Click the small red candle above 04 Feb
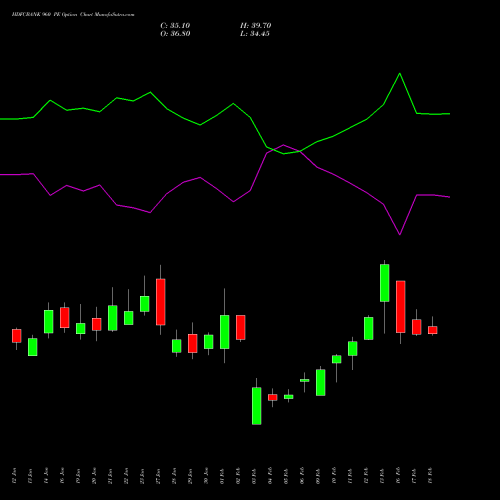The image size is (500, 500). (273, 397)
